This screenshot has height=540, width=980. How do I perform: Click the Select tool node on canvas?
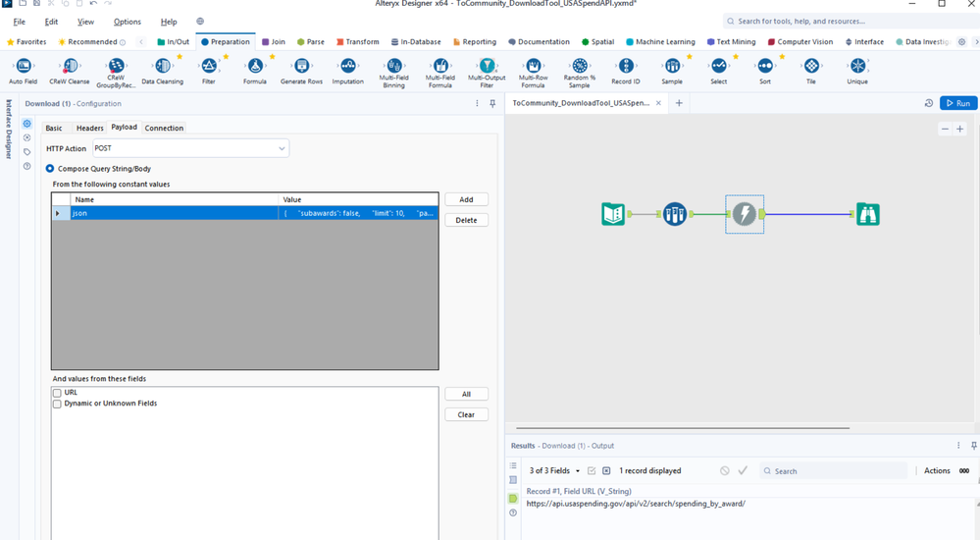(x=674, y=214)
